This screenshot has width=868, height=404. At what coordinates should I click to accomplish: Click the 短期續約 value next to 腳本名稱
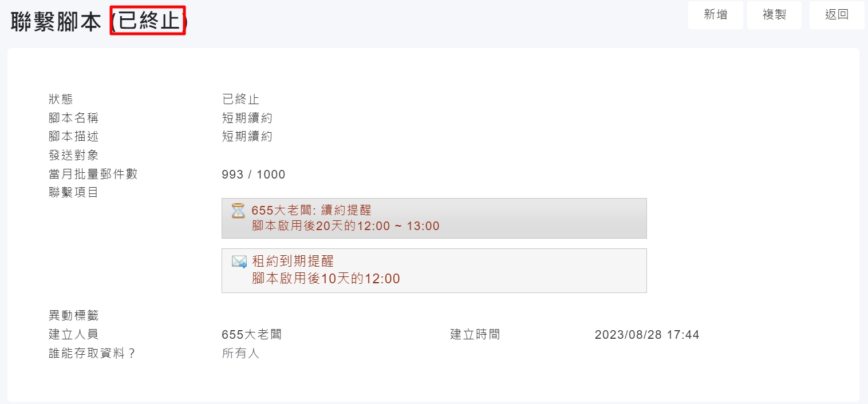(247, 118)
